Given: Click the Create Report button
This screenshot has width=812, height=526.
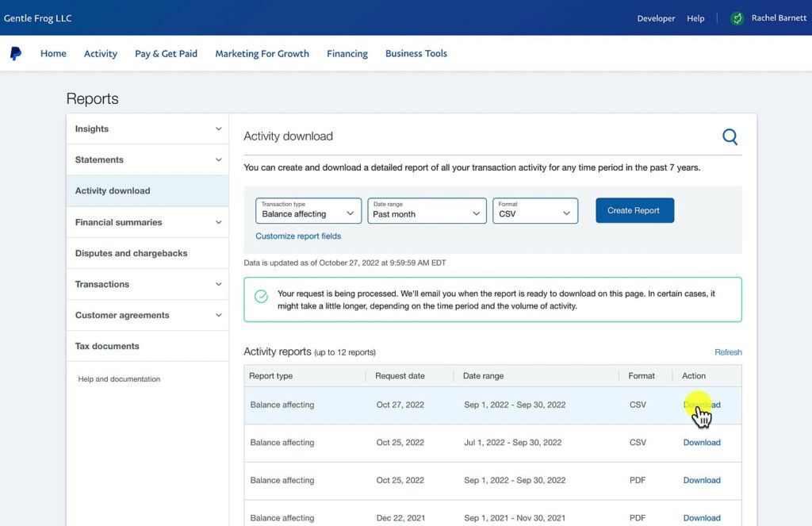Looking at the screenshot, I should click(x=634, y=210).
